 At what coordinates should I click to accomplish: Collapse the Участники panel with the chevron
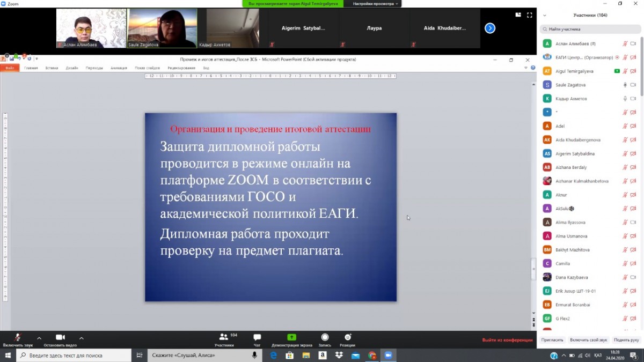pyautogui.click(x=545, y=15)
